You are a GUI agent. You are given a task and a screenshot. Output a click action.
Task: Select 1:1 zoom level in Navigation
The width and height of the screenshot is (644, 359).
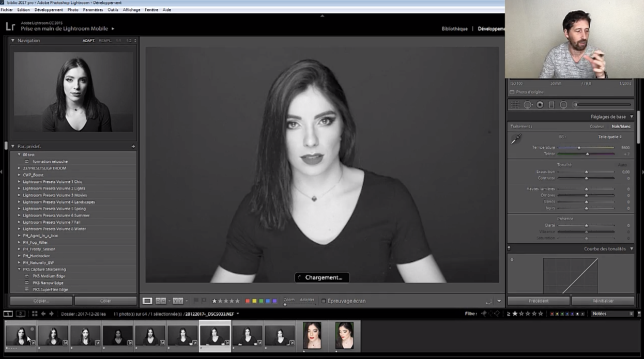(x=118, y=41)
